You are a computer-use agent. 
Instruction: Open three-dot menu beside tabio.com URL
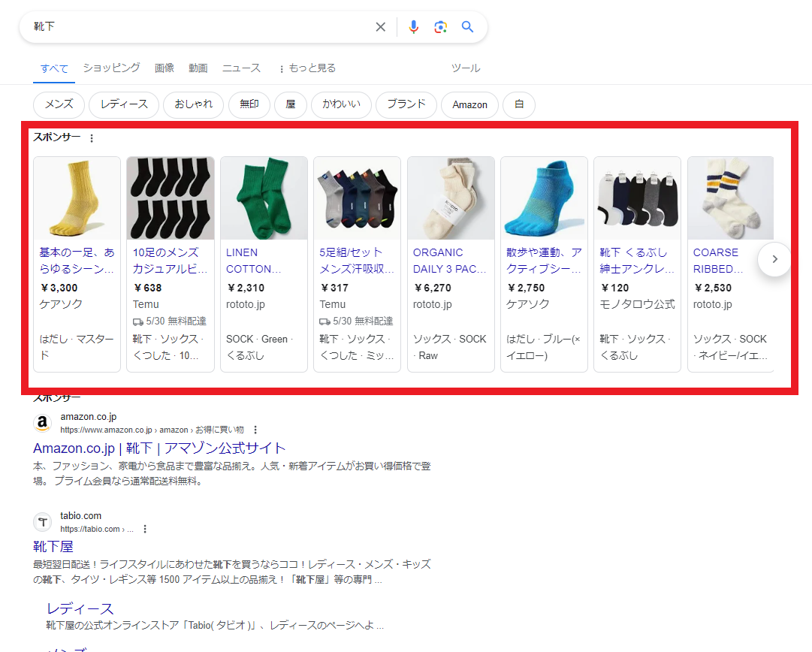(145, 529)
